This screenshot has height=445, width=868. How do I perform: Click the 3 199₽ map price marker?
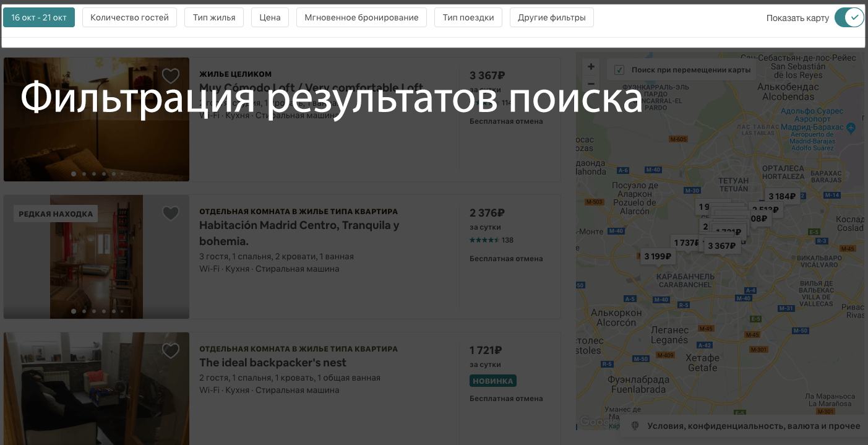pos(658,256)
